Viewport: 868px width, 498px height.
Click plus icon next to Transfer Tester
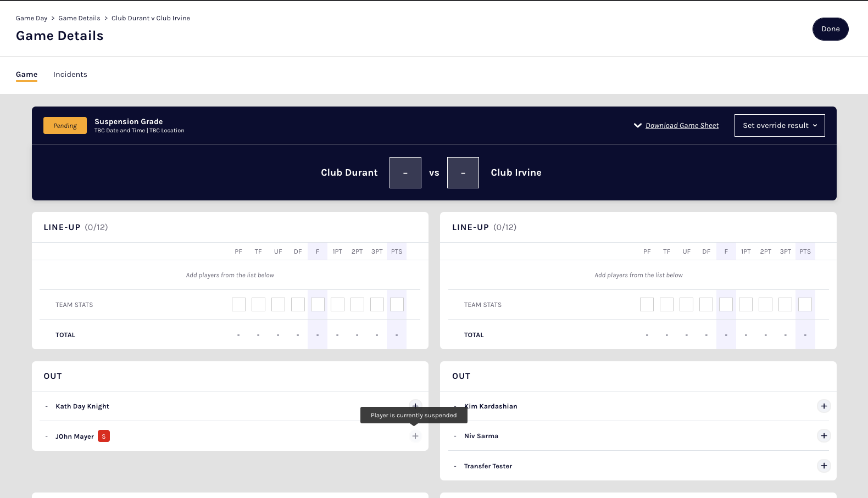tap(824, 466)
